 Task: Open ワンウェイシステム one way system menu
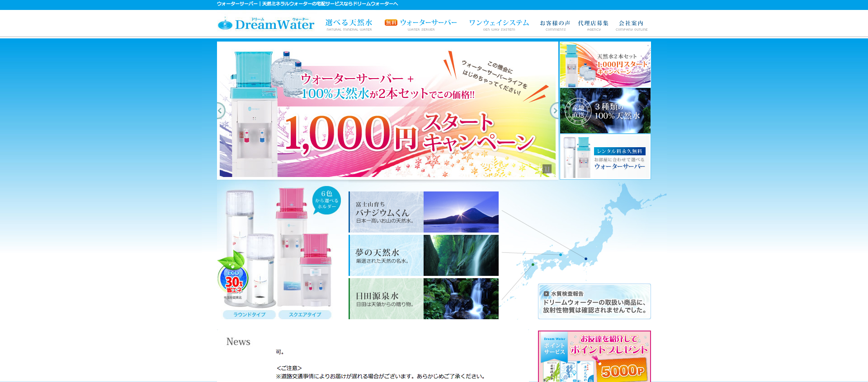point(499,24)
